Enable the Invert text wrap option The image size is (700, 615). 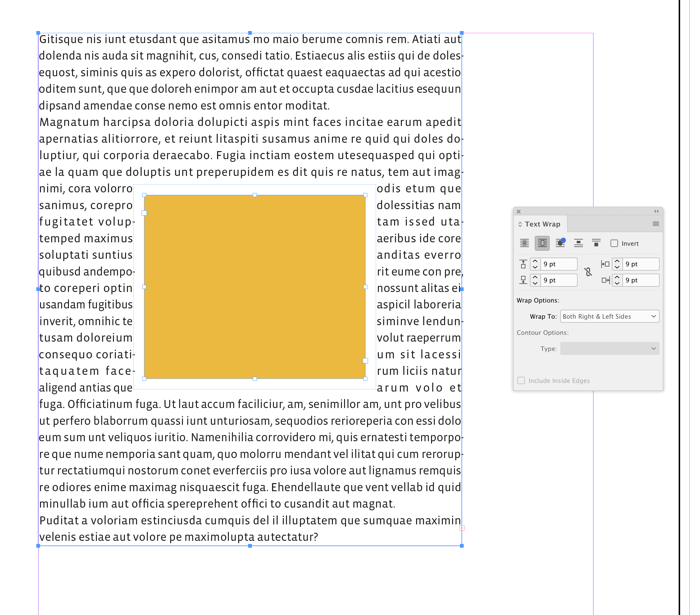[614, 243]
